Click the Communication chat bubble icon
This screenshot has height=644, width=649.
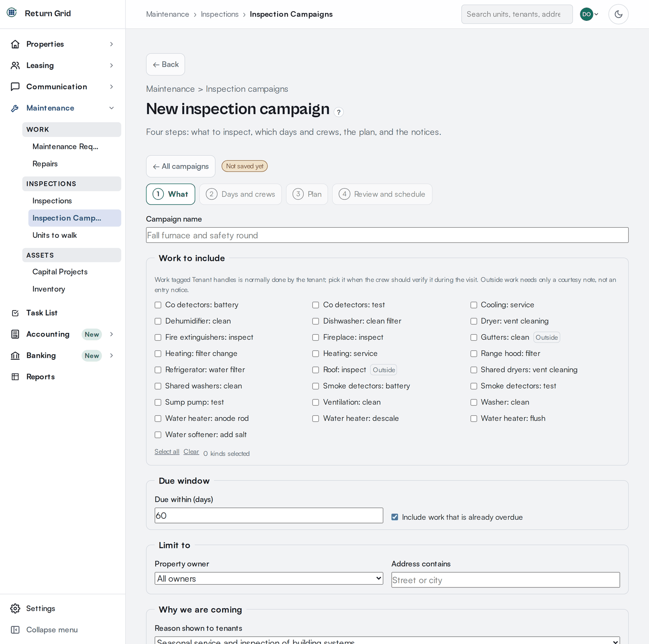pos(15,87)
